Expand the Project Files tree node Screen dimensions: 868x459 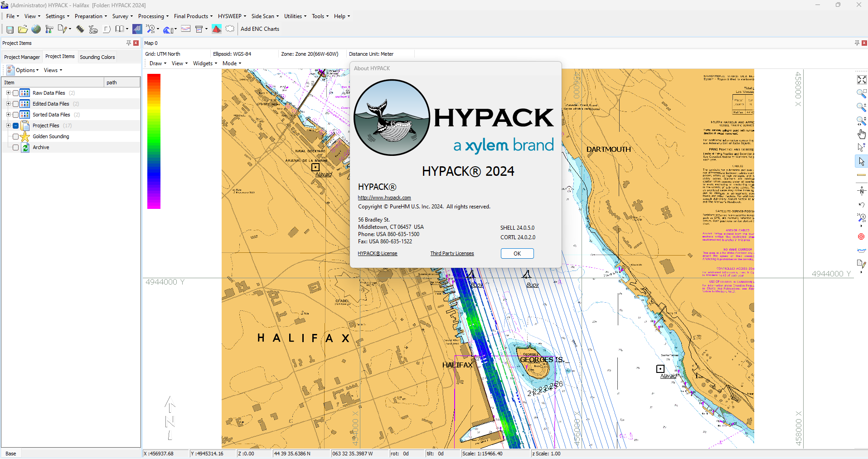[x=8, y=125]
